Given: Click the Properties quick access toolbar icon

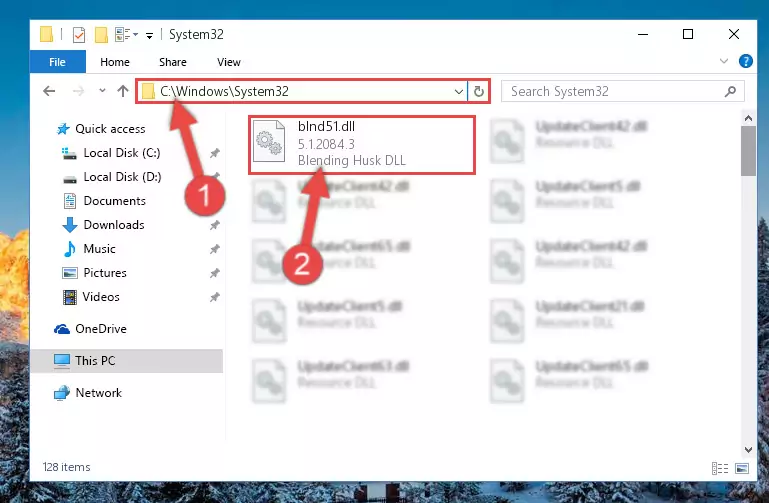Looking at the screenshot, I should pyautogui.click(x=78, y=35).
